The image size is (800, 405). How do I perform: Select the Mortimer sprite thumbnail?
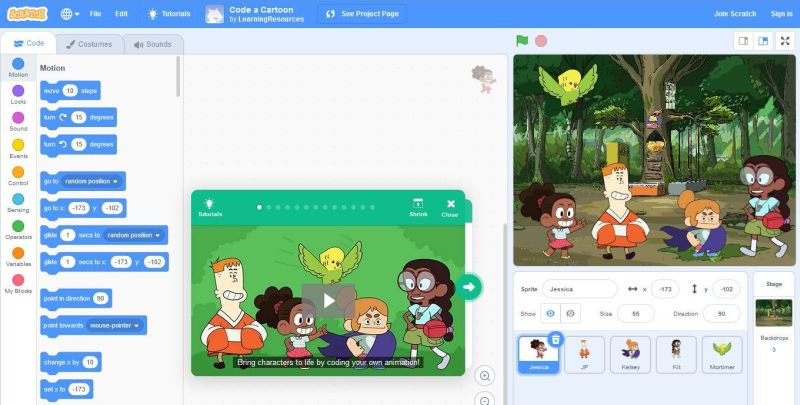(722, 355)
